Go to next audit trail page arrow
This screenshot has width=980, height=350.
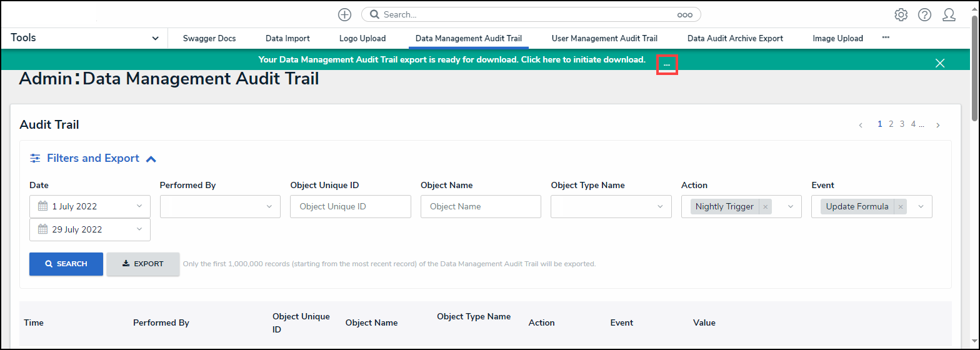pos(937,125)
